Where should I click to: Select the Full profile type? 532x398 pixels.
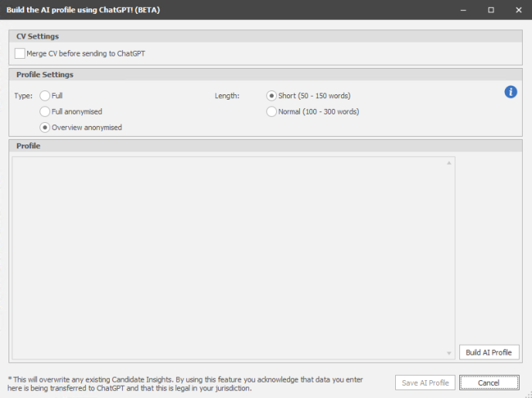coord(45,96)
